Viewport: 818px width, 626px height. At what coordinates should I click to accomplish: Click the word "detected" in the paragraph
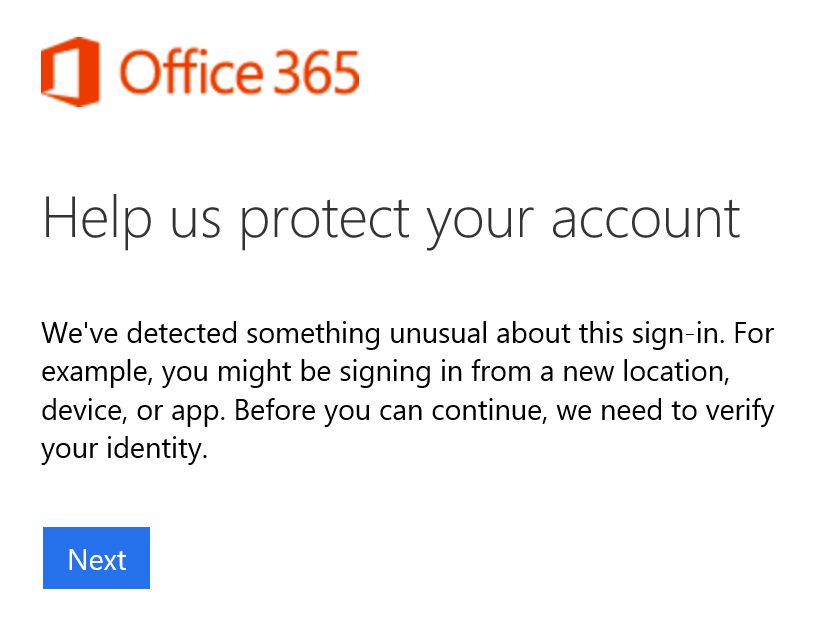[162, 332]
